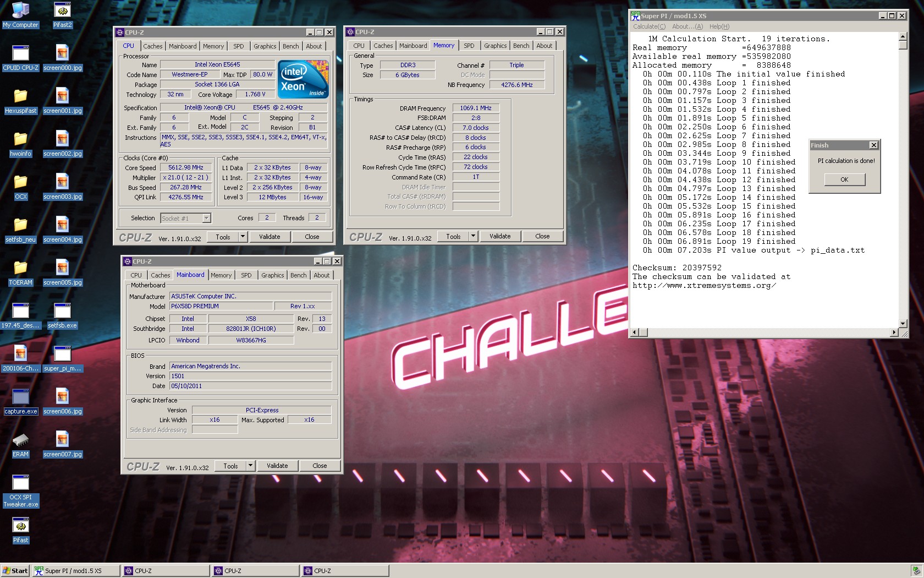Expand Tools dropdown arrow in Memory tab window
This screenshot has width=924, height=578.
click(473, 236)
